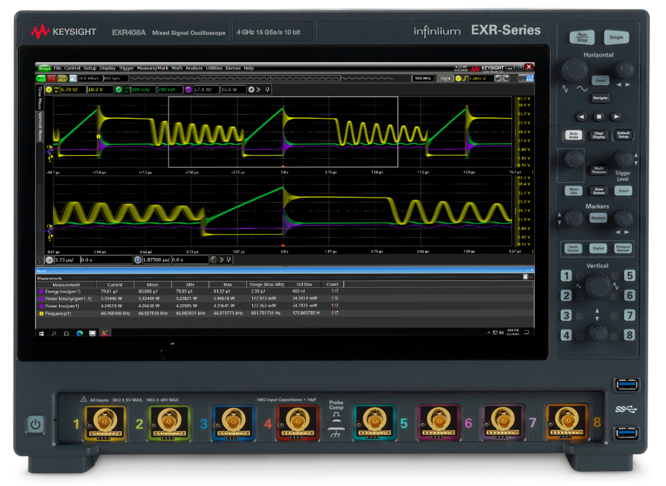The height and width of the screenshot is (486, 666).
Task: Click the Digital key
Action: (x=598, y=248)
